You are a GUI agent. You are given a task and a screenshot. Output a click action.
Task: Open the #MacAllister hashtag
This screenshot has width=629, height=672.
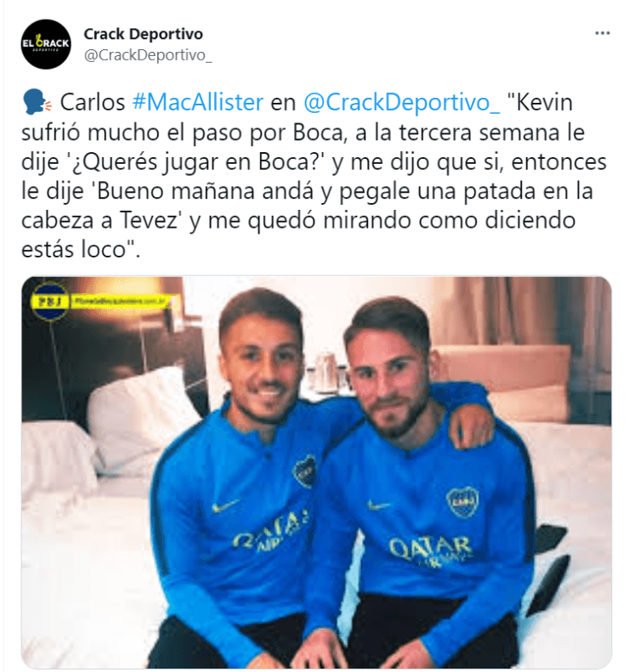[198, 103]
